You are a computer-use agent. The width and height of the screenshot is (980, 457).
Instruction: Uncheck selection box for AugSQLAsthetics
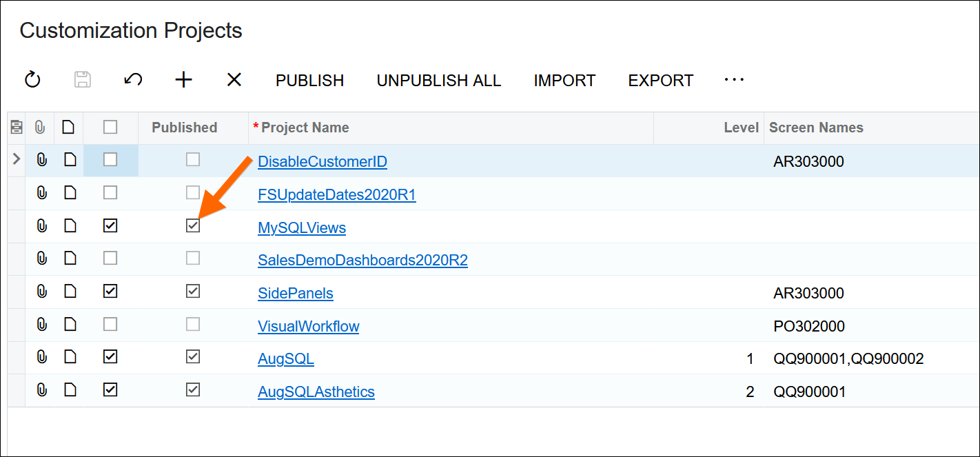pyautogui.click(x=110, y=389)
